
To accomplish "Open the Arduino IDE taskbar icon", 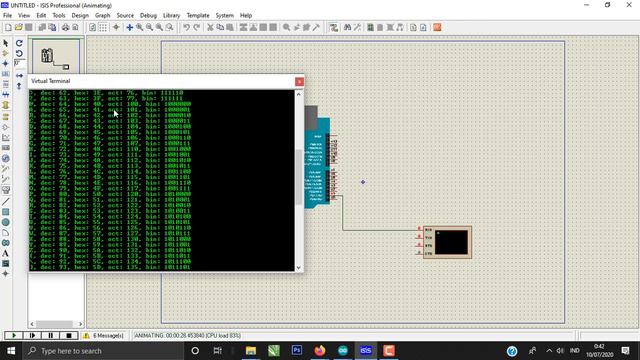I will point(343,351).
